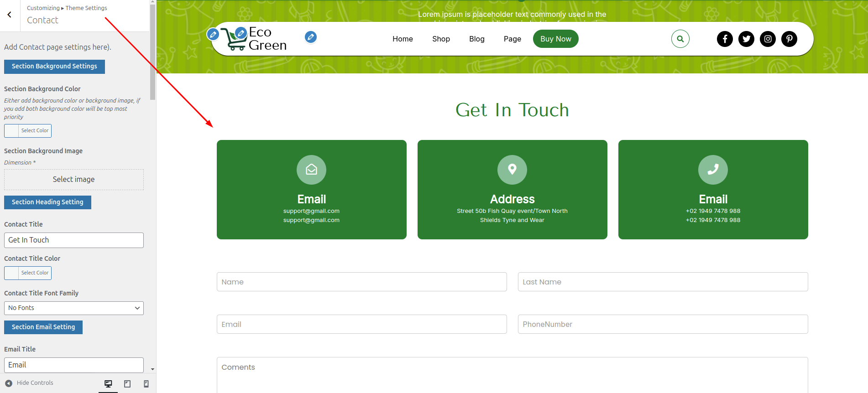868x393 pixels.
Task: Open the Home menu item
Action: tap(403, 39)
